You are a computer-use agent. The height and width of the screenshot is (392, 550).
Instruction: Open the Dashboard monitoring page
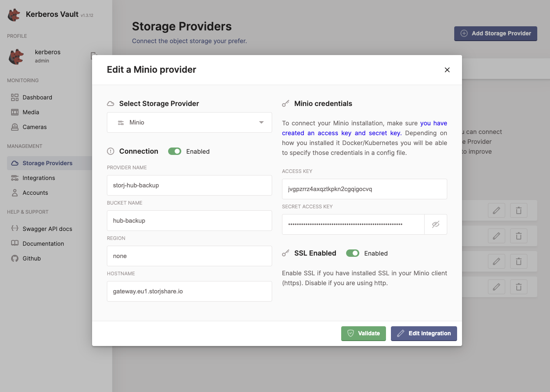(37, 97)
